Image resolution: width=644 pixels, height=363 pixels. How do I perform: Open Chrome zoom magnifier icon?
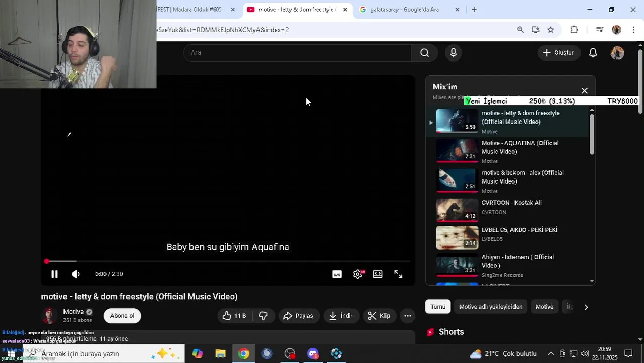pos(520,30)
